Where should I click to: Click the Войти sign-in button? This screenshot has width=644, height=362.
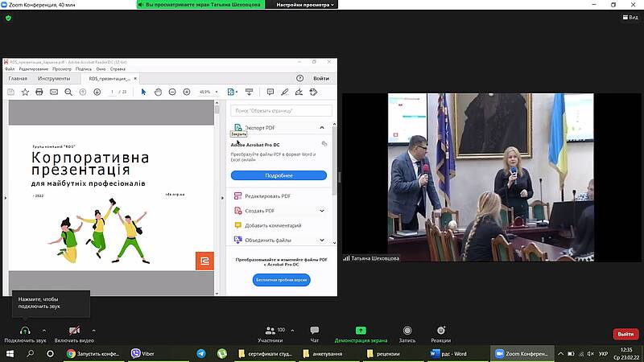point(320,78)
